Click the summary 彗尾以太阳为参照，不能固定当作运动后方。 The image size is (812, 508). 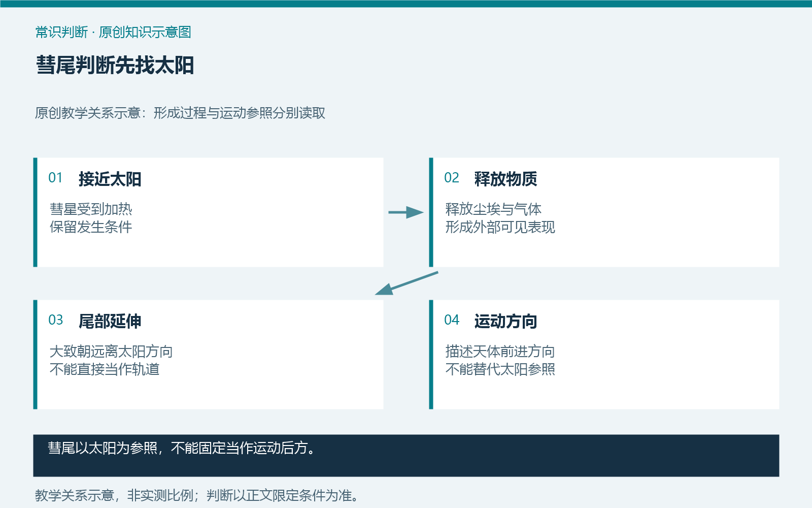tap(182, 448)
